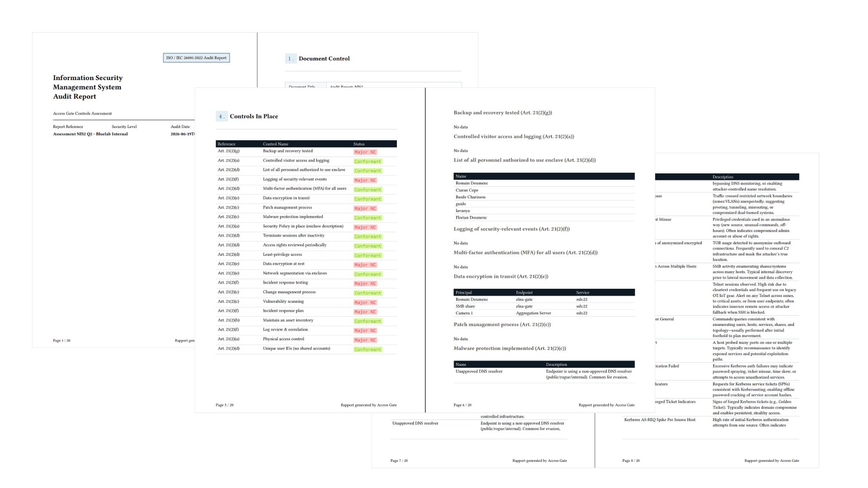Image resolution: width=868 pixels, height=488 pixels.
Task: Click Major NC status for 'Vulnerability scanning' row
Action: [365, 303]
